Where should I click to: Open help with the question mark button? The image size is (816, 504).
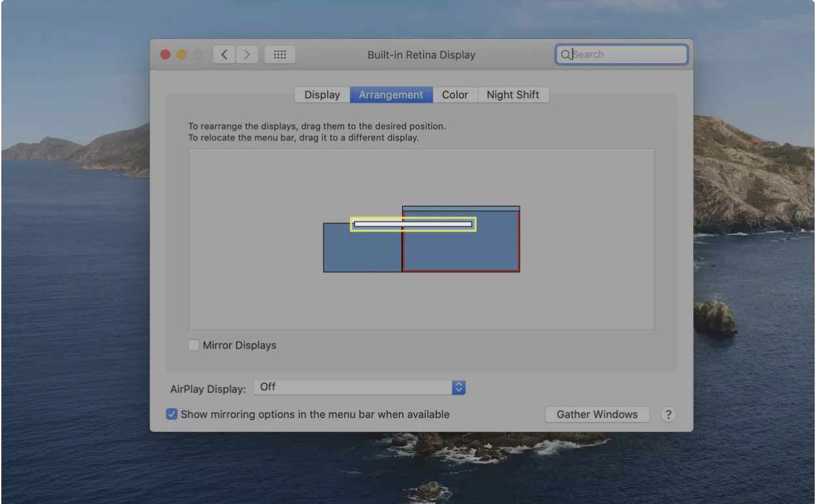[667, 415]
